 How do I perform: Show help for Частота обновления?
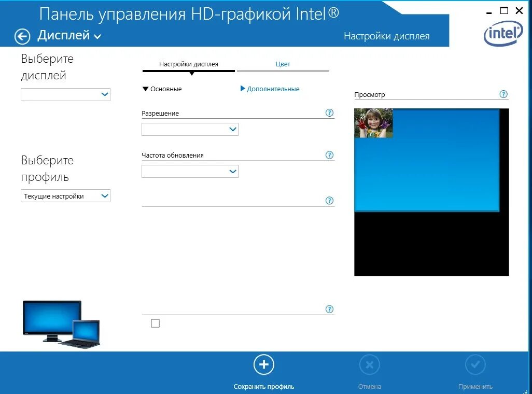click(x=329, y=155)
